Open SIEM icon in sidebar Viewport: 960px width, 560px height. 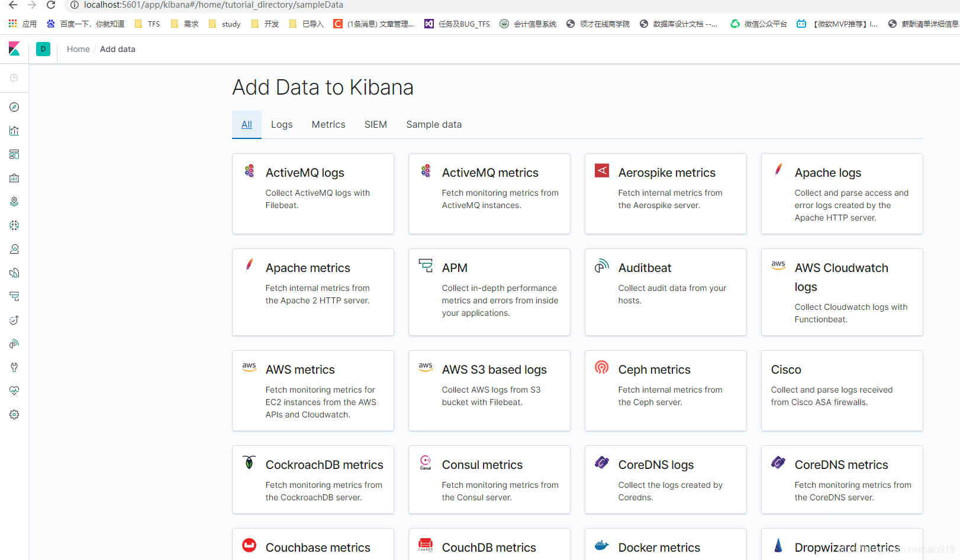pyautogui.click(x=14, y=344)
